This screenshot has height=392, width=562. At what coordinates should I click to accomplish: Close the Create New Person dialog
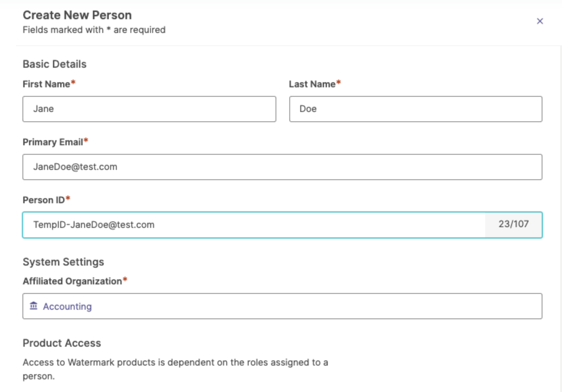pyautogui.click(x=540, y=21)
